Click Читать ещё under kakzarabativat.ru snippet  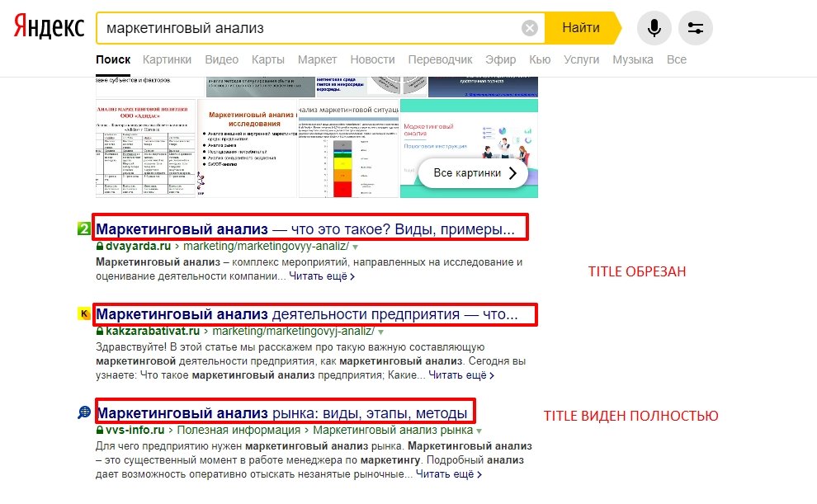(x=460, y=375)
